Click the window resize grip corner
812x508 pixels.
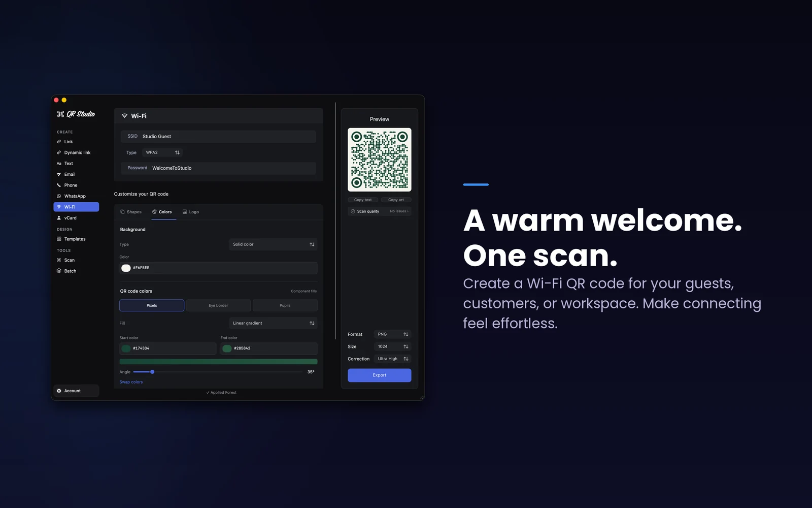coord(422,398)
